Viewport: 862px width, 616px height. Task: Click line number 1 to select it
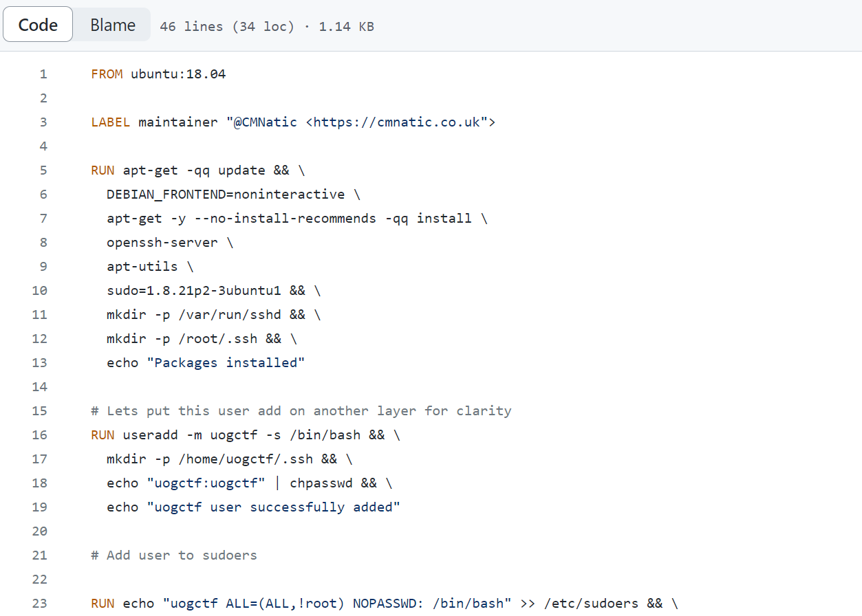point(43,74)
